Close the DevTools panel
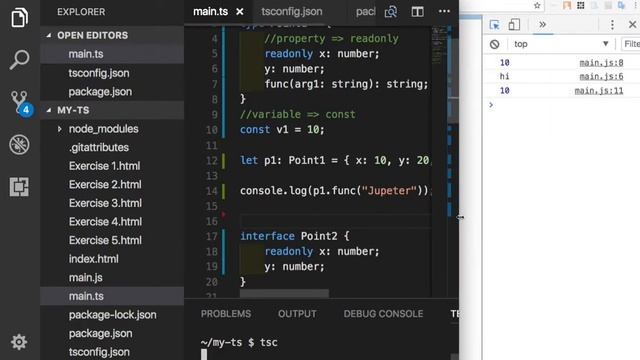This screenshot has width=640, height=360. (632, 25)
